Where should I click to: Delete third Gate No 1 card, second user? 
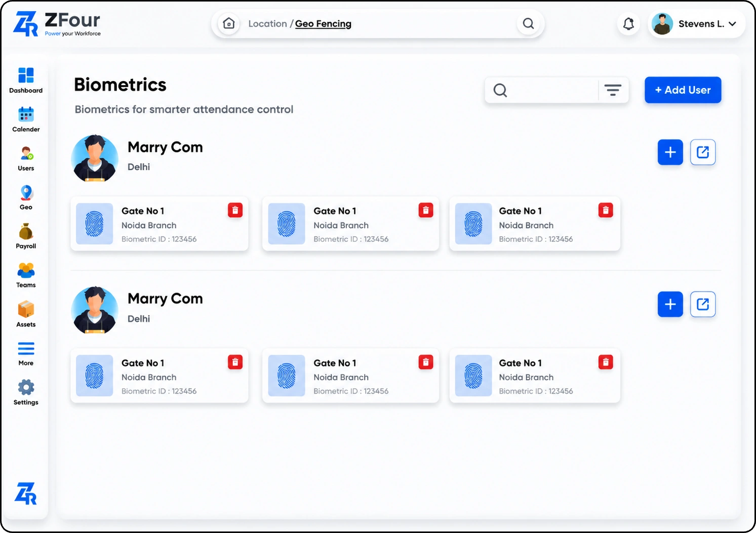[x=606, y=362]
